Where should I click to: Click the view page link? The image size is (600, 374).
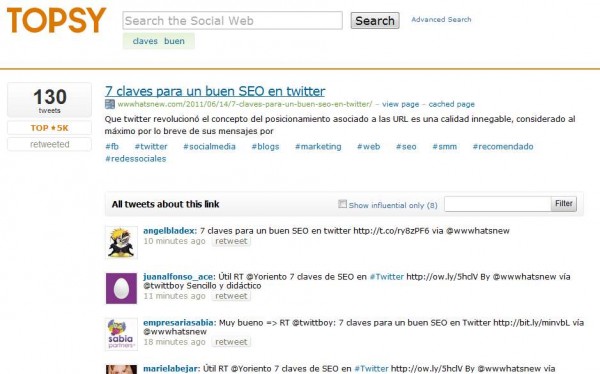point(400,104)
